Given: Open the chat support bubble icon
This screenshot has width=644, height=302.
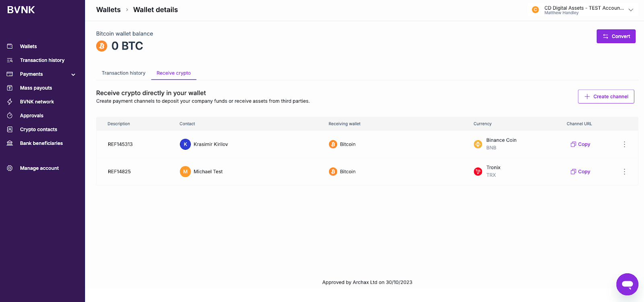Looking at the screenshot, I should click(x=627, y=284).
